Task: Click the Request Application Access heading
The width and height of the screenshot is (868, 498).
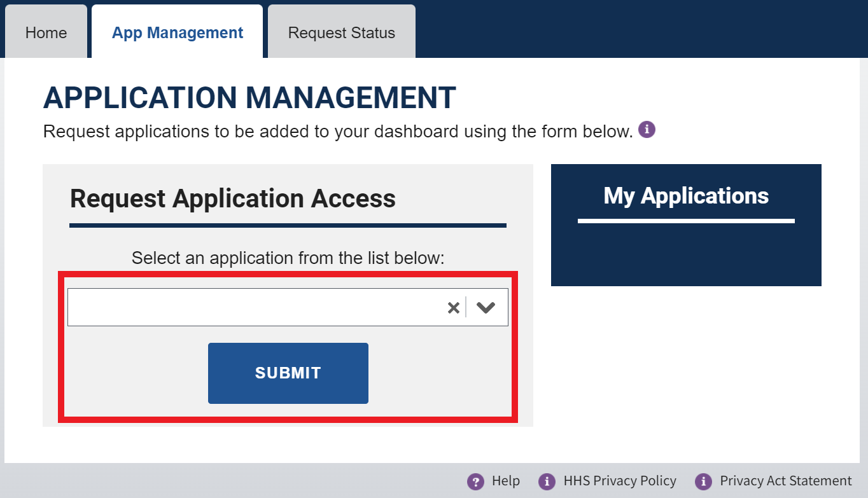Action: pos(233,198)
